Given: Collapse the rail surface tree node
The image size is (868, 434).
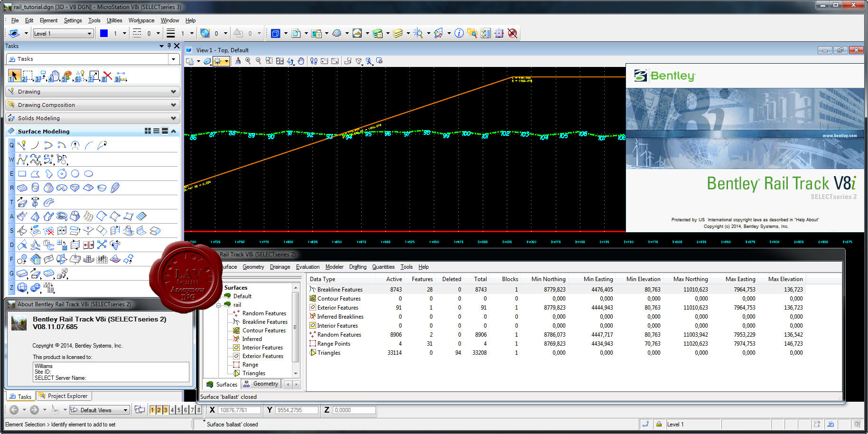Looking at the screenshot, I should click(219, 305).
